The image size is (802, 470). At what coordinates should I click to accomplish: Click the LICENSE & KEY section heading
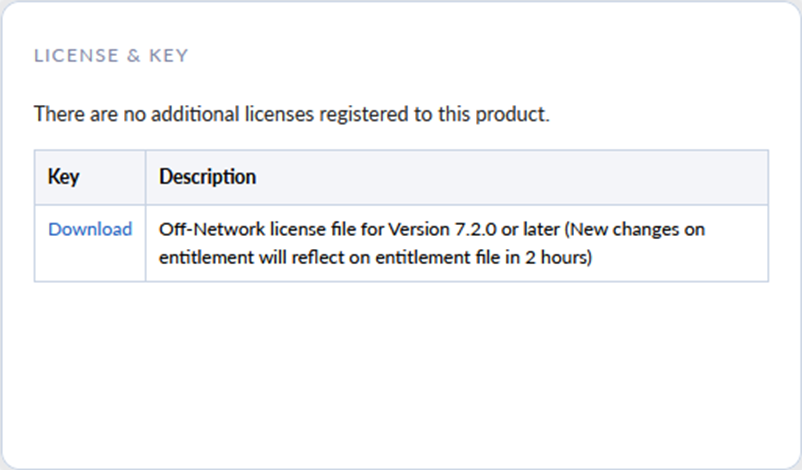pos(111,56)
